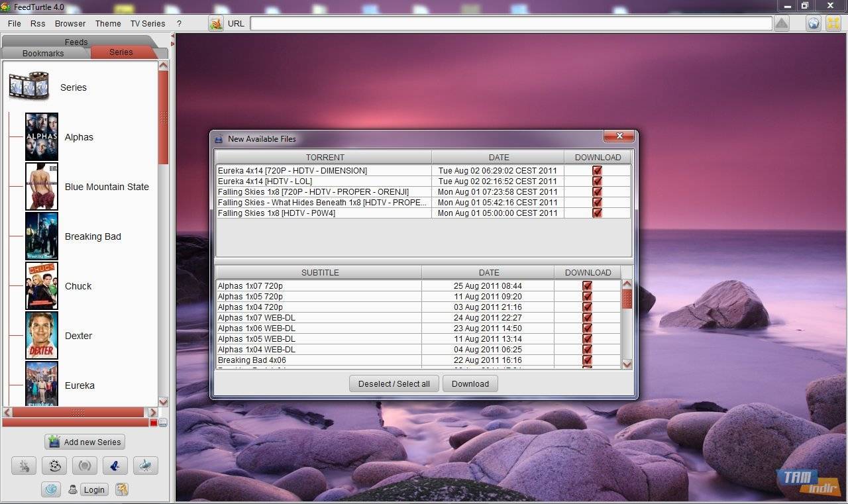Click the blue globe icon beside URL bar

coord(813,23)
